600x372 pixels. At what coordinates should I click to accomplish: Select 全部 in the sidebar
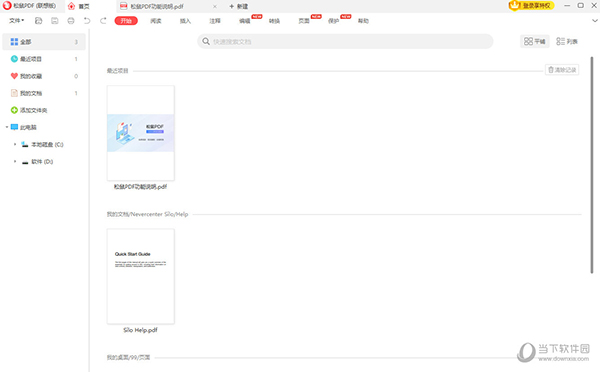[44, 42]
